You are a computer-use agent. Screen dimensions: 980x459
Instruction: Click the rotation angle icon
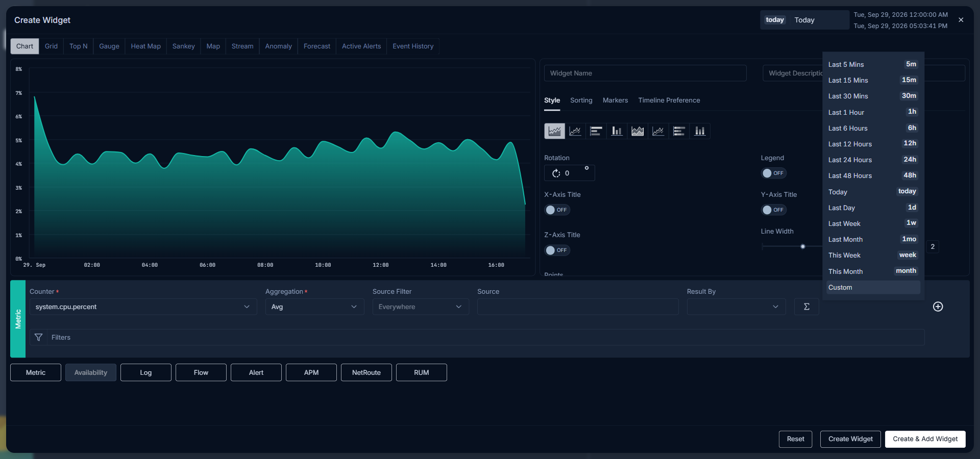pyautogui.click(x=556, y=173)
